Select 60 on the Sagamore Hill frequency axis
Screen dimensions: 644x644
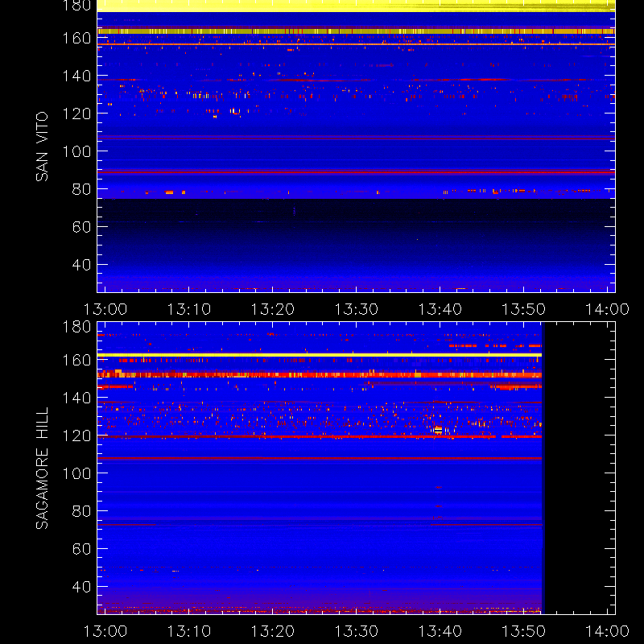click(81, 549)
